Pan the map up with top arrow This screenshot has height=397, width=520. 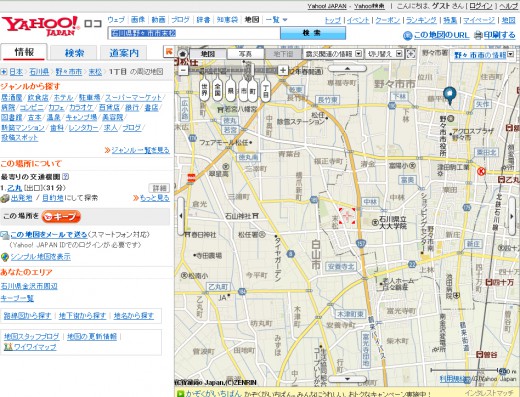[x=347, y=68]
